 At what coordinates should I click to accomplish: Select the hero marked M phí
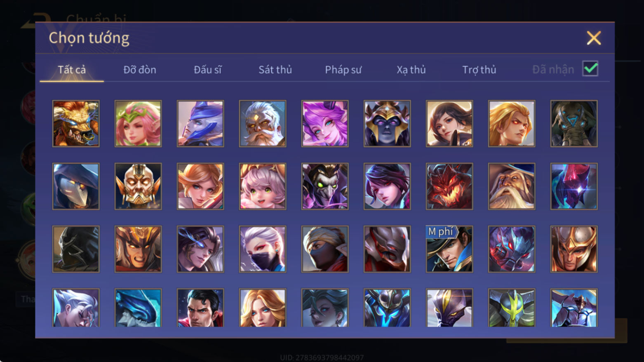click(449, 249)
